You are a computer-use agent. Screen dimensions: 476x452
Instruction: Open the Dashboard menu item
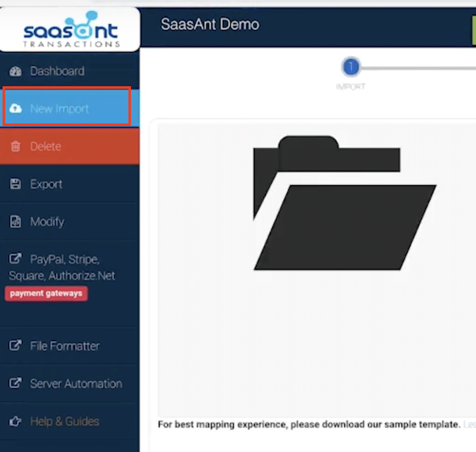(x=57, y=71)
